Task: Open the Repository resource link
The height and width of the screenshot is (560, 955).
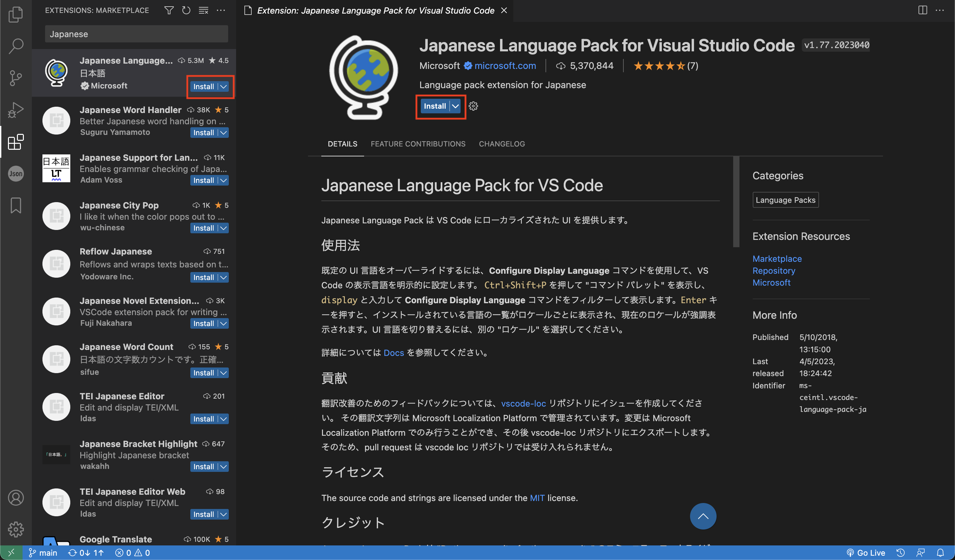Action: (774, 271)
